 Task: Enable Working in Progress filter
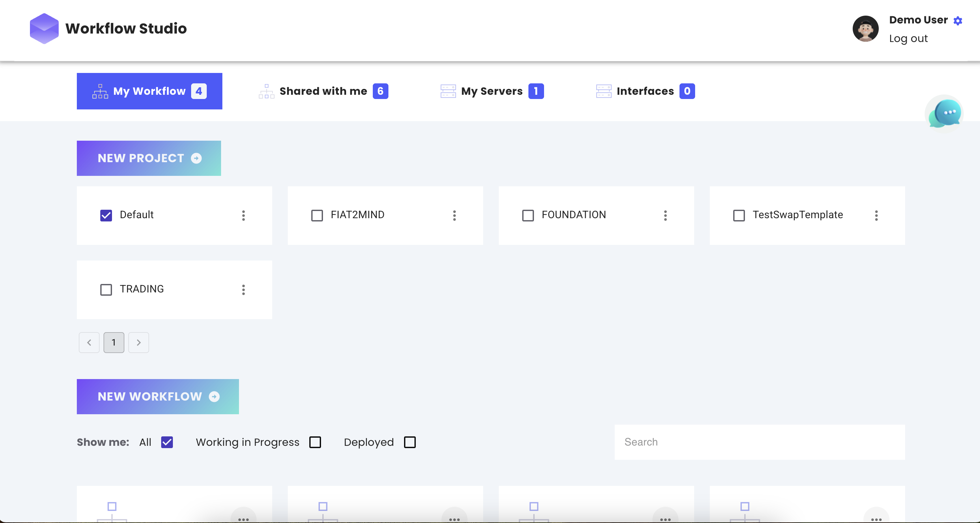(x=315, y=442)
